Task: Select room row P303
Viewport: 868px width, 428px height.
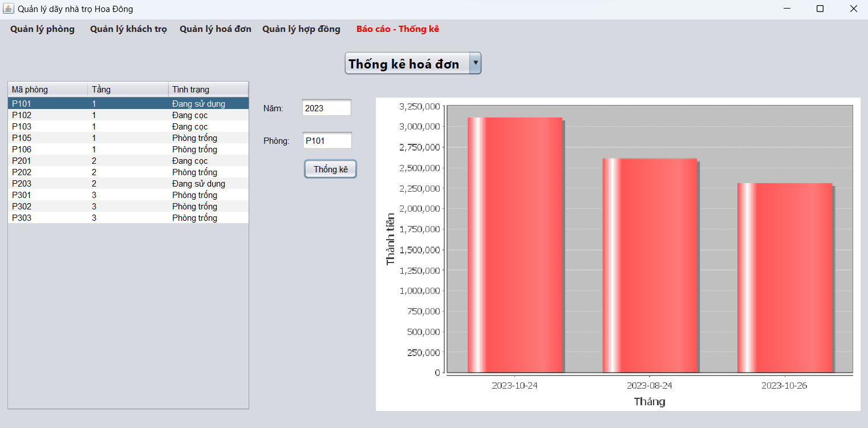Action: coord(128,218)
